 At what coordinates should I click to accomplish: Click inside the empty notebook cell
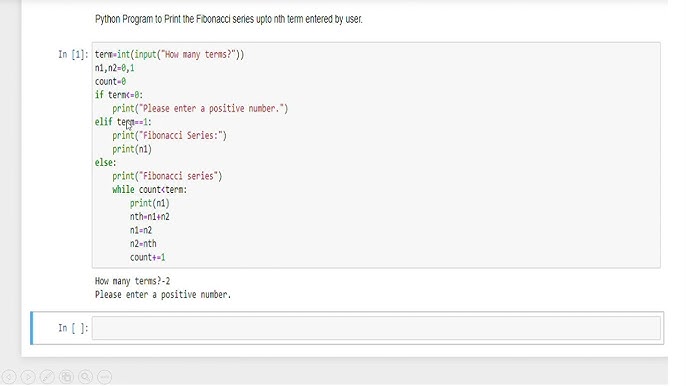click(x=376, y=328)
